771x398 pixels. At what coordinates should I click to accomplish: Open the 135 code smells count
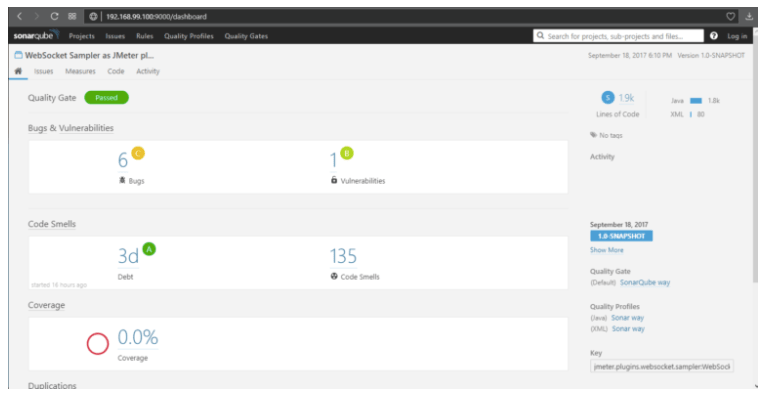(343, 256)
